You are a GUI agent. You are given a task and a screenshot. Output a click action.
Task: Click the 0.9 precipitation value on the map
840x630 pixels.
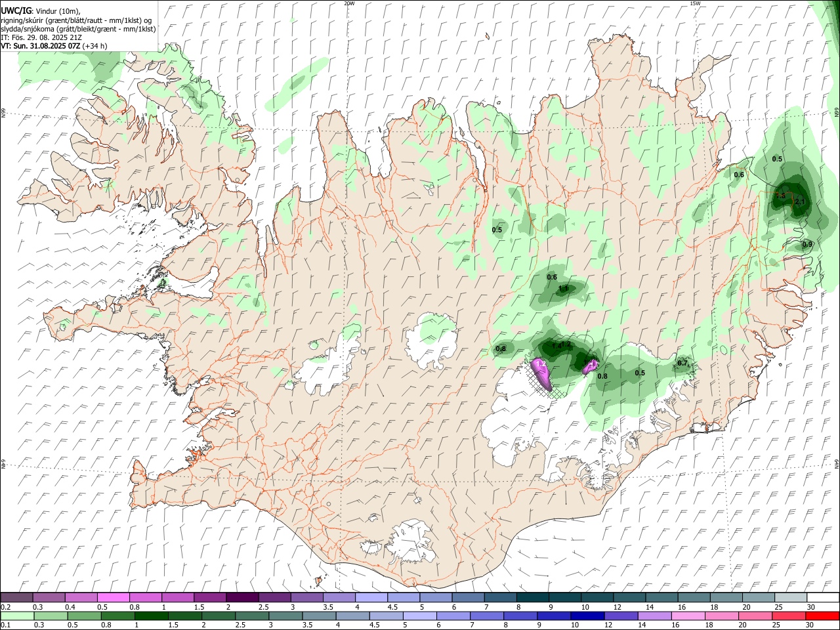pos(807,245)
